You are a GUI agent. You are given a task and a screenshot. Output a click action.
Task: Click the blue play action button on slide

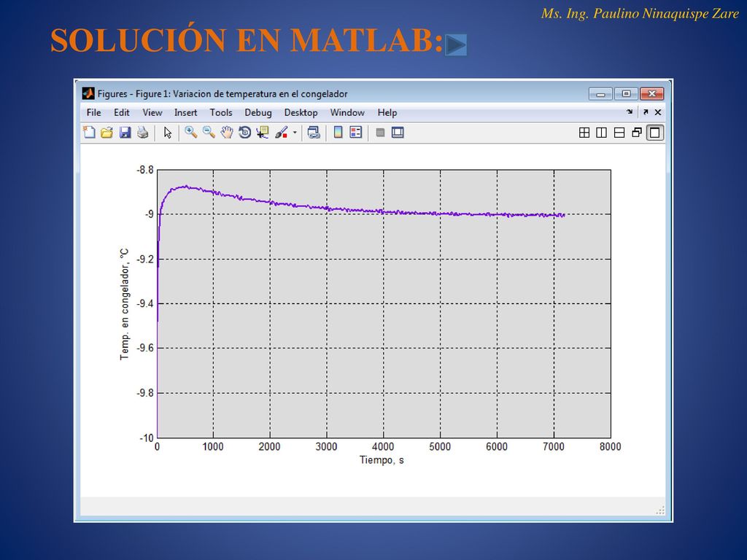[456, 44]
